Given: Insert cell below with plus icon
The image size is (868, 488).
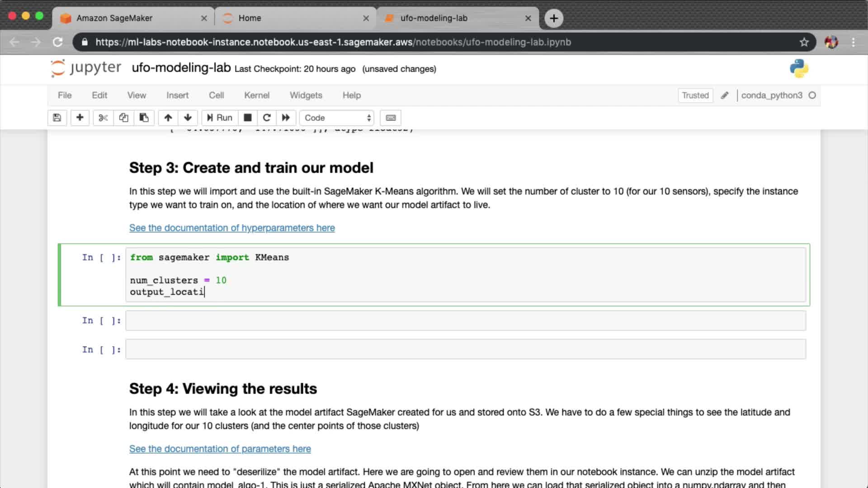Looking at the screenshot, I should point(80,118).
